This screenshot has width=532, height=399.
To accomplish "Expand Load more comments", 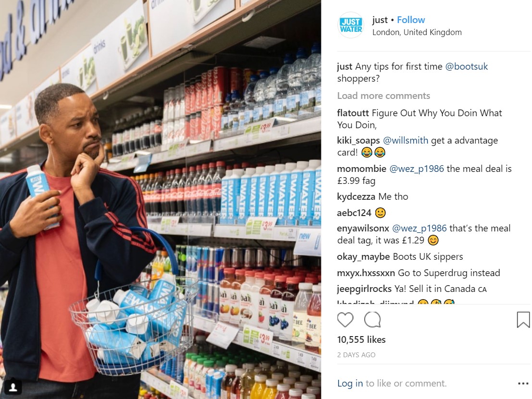I will [x=384, y=96].
